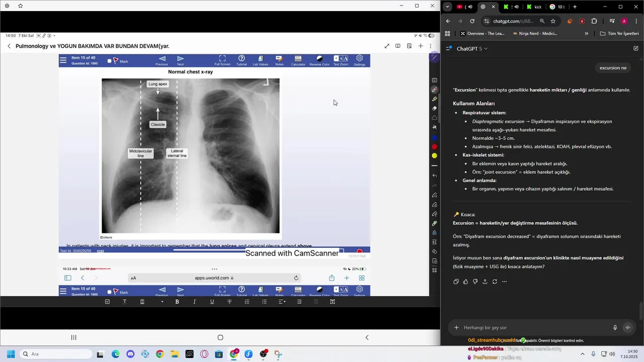The image size is (644, 362).
Task: Open more actions under ChatGPT response
Action: (504, 282)
